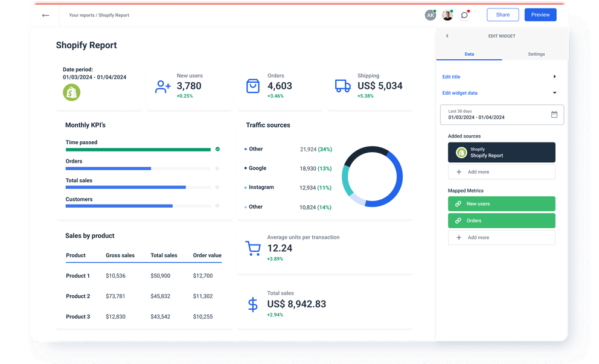
Task: Switch to the Settings tab
Action: coord(536,54)
